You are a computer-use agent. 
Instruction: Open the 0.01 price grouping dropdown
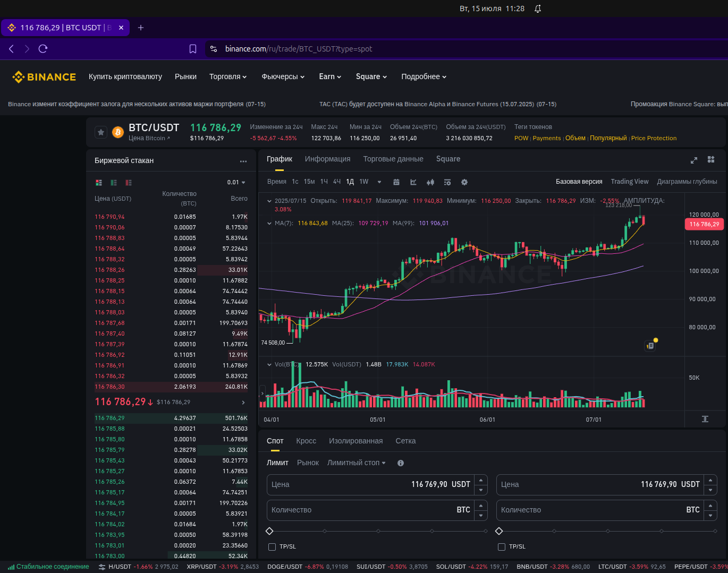(236, 183)
